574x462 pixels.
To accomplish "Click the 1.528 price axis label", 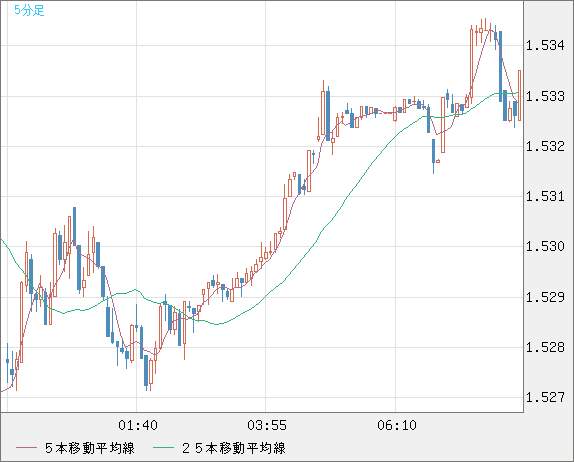I will pos(545,347).
